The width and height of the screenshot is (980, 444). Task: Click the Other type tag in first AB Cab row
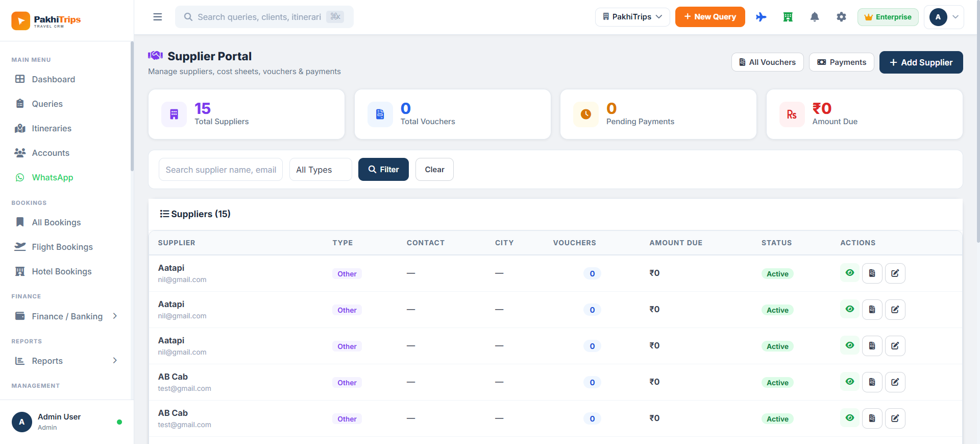point(347,383)
